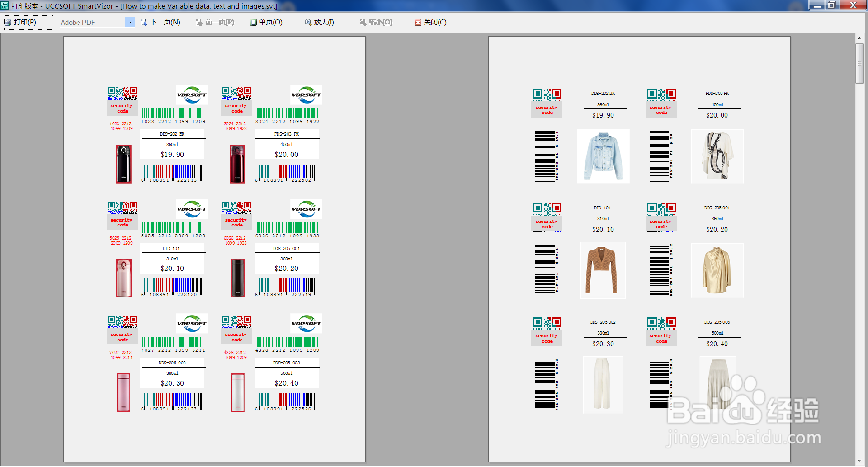Viewport: 868px width, 467px height.
Task: Click the white scarf top image
Action: click(x=717, y=156)
